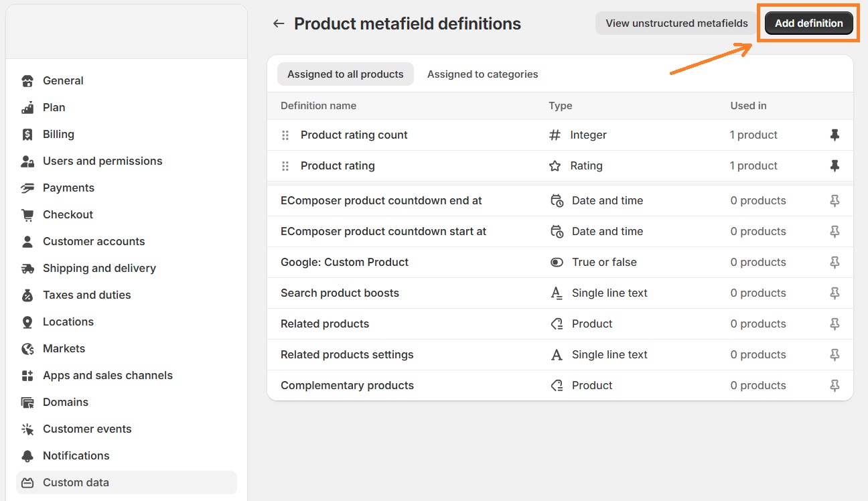Select the Notifications bell icon
Viewport: 868px width, 501px height.
27,455
